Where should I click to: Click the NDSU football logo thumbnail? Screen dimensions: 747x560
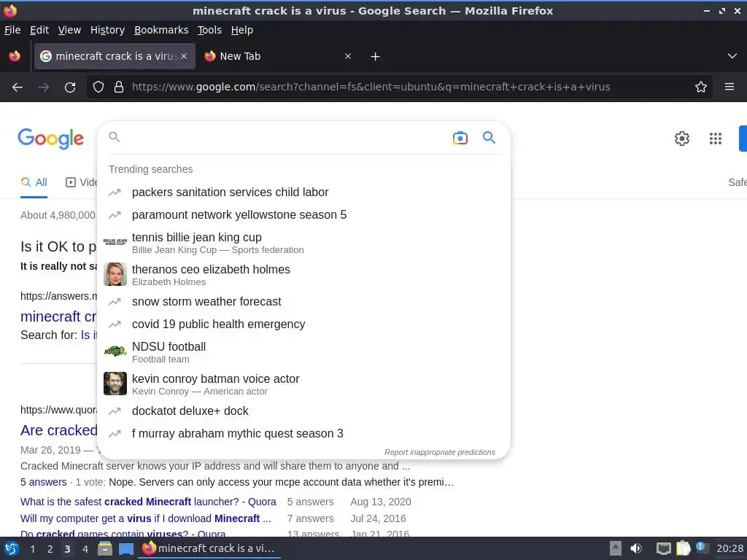coord(115,352)
